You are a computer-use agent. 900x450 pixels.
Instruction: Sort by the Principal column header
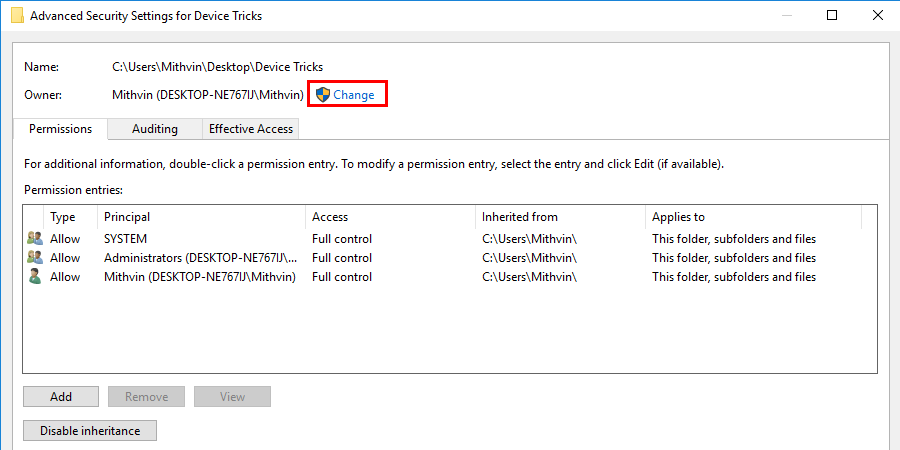coord(201,217)
